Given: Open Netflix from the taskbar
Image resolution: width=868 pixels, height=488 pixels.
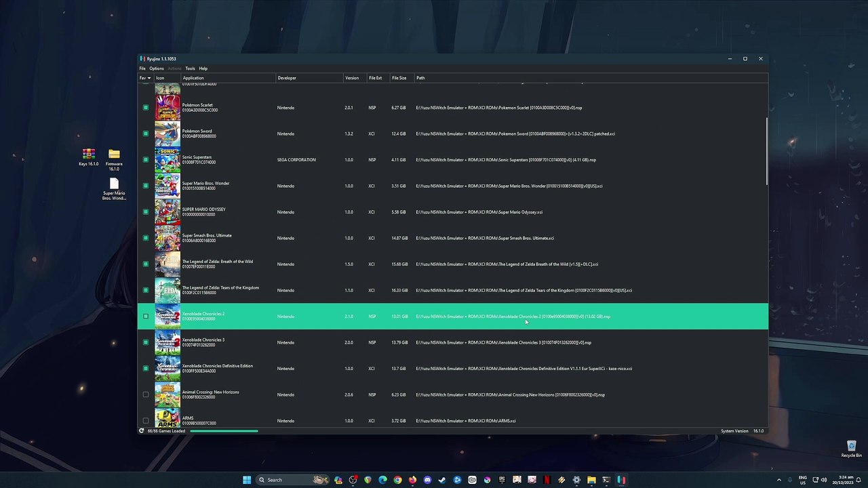Looking at the screenshot, I should tap(547, 480).
